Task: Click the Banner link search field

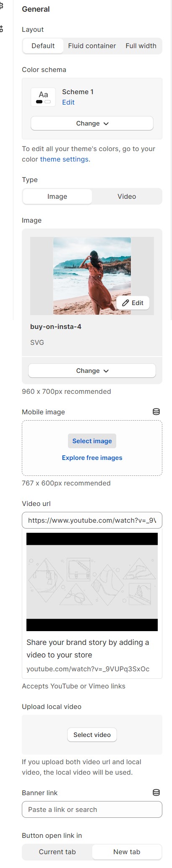Action: 92,809
